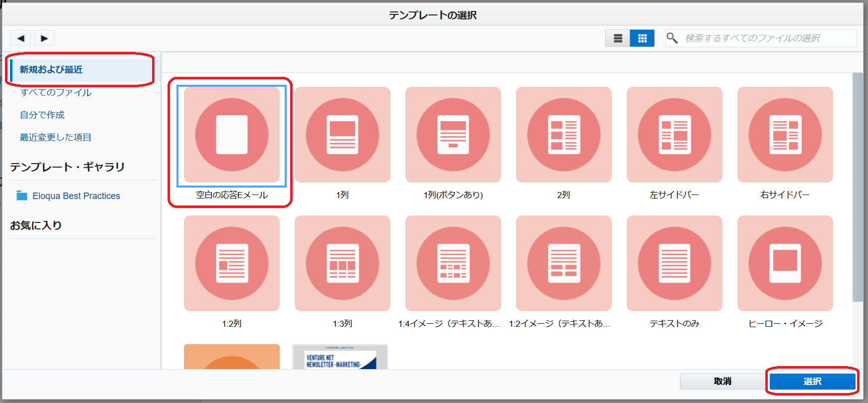Open 最近変更した項目 in the sidebar
The height and width of the screenshot is (403, 868).
[55, 137]
